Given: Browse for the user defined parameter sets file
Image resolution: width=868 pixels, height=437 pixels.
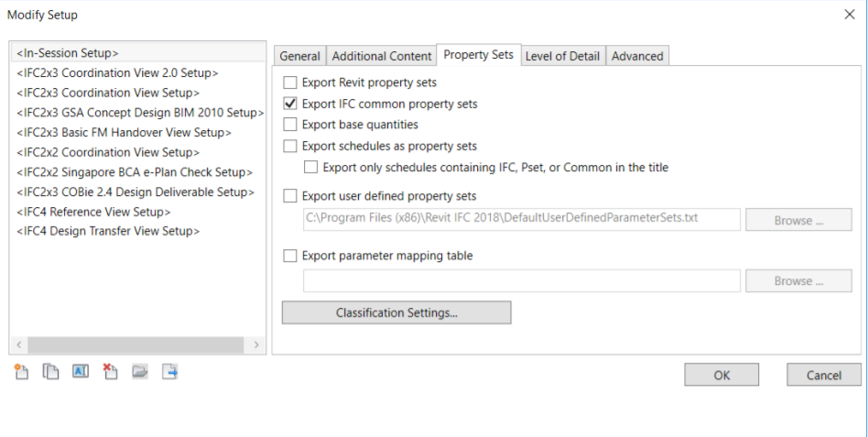Looking at the screenshot, I should point(798,220).
